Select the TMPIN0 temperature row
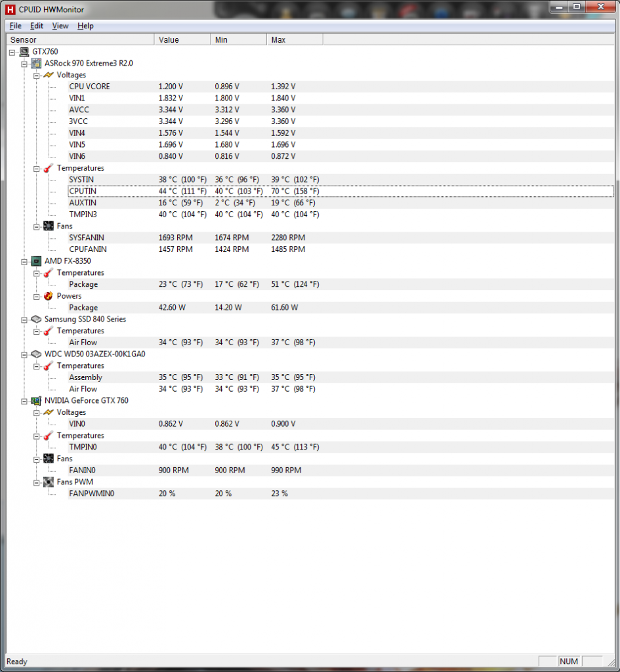620x672 pixels. coord(341,447)
